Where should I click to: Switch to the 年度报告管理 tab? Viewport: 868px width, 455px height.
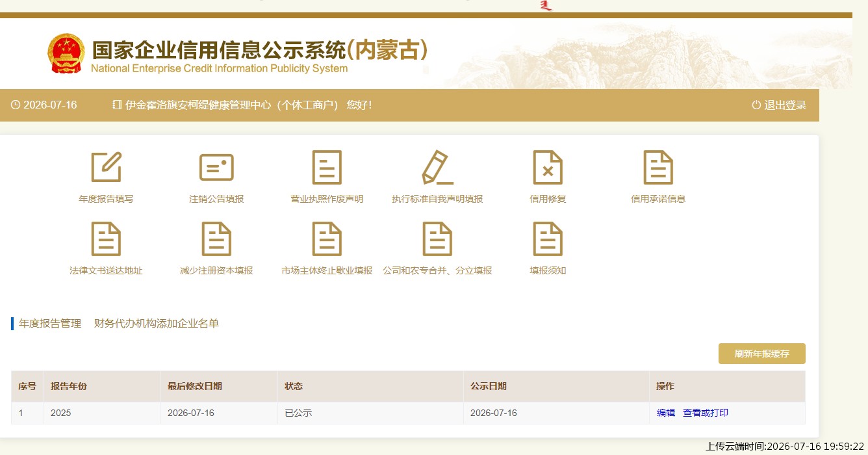(x=50, y=324)
